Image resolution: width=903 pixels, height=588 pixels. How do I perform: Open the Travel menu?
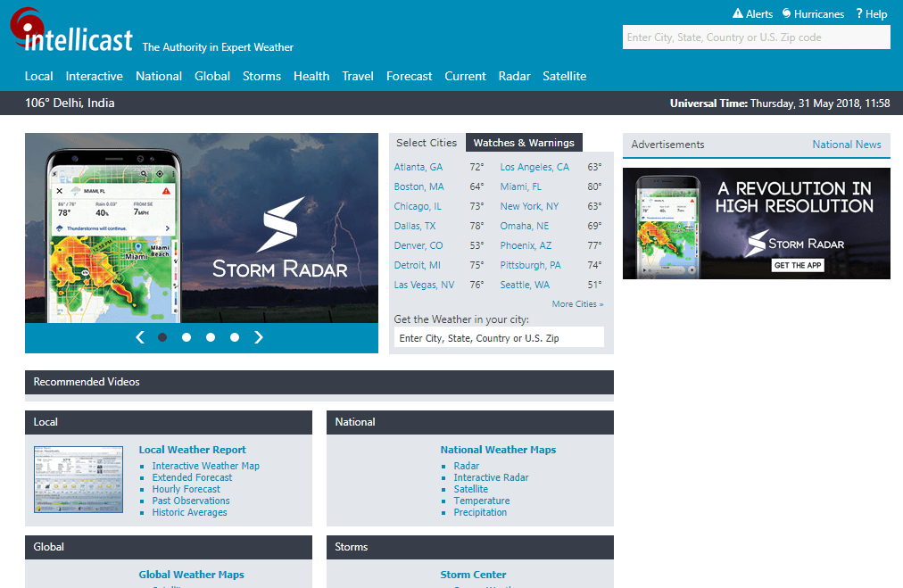pos(358,76)
